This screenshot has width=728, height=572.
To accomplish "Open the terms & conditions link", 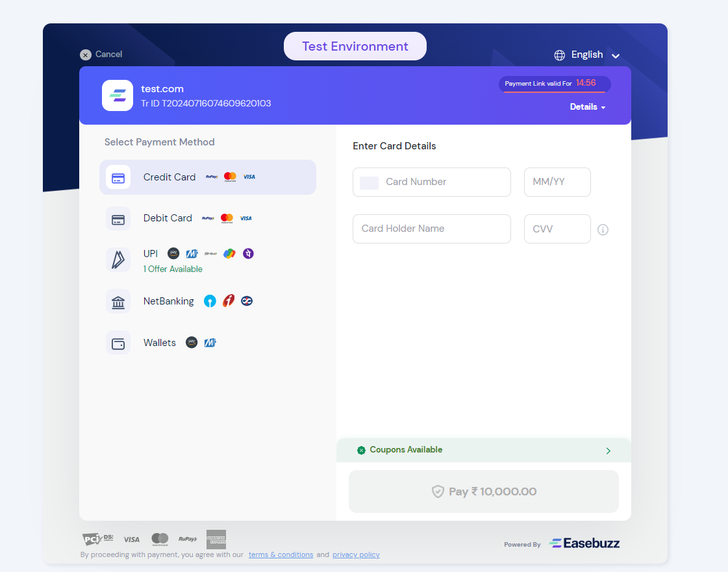I will [281, 555].
